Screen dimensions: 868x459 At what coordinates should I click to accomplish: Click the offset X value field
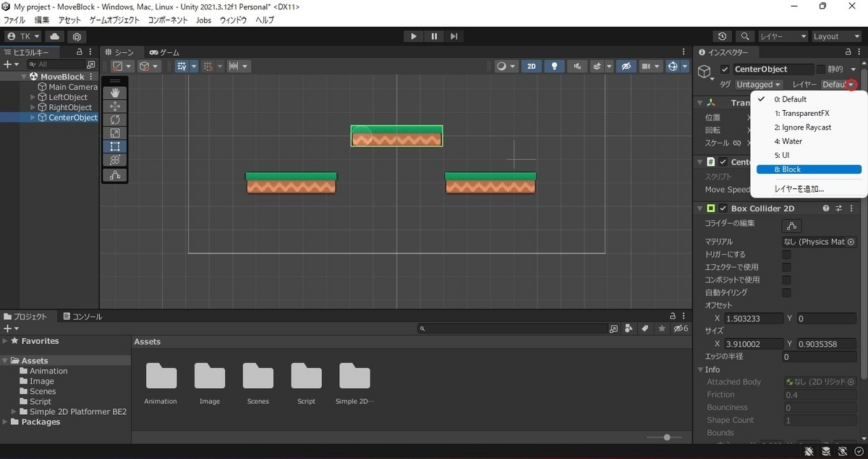753,319
